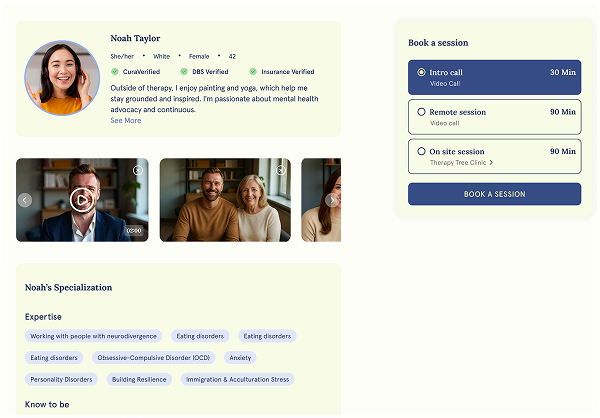Click the Book a Session button
The width and height of the screenshot is (600, 418).
point(494,194)
